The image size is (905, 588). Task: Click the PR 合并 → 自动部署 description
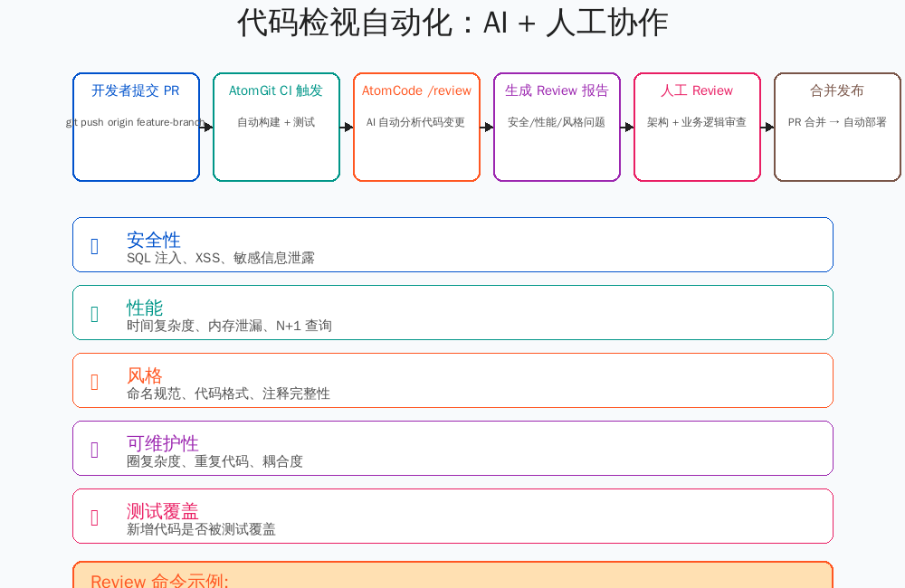[x=837, y=122]
